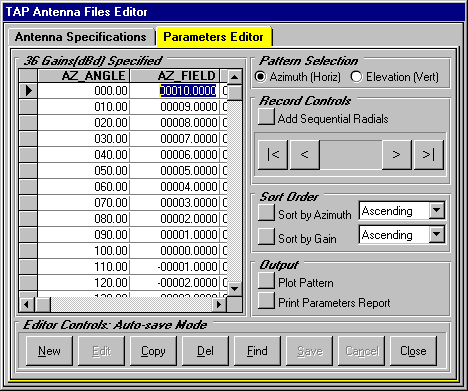Click the Del button
The height and width of the screenshot is (391, 468).
205,351
